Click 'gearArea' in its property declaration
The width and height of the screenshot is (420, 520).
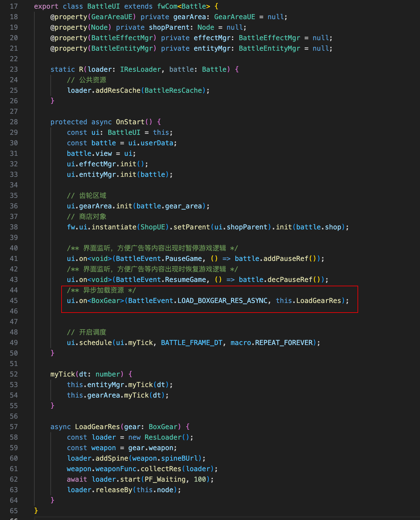tap(190, 17)
